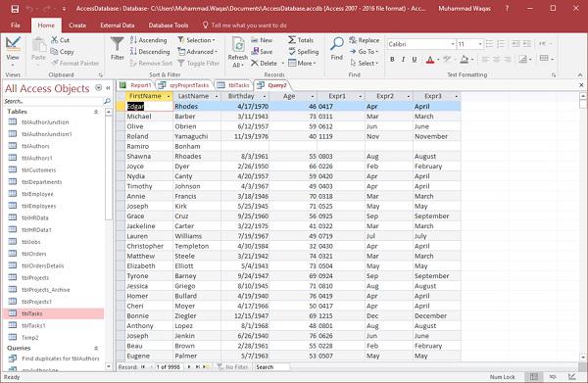The image size is (588, 383).
Task: Click the Filter funnel icon
Action: point(117,45)
